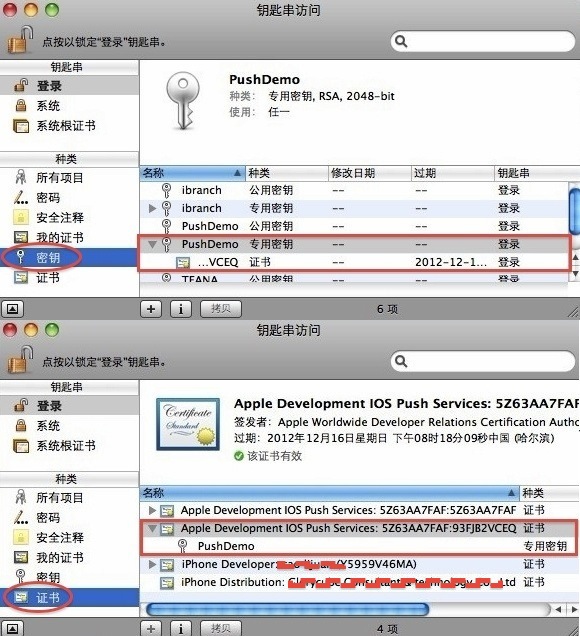The height and width of the screenshot is (636, 580).
Task: Select 登录 keychain in upper window sidebar
Action: point(69,86)
